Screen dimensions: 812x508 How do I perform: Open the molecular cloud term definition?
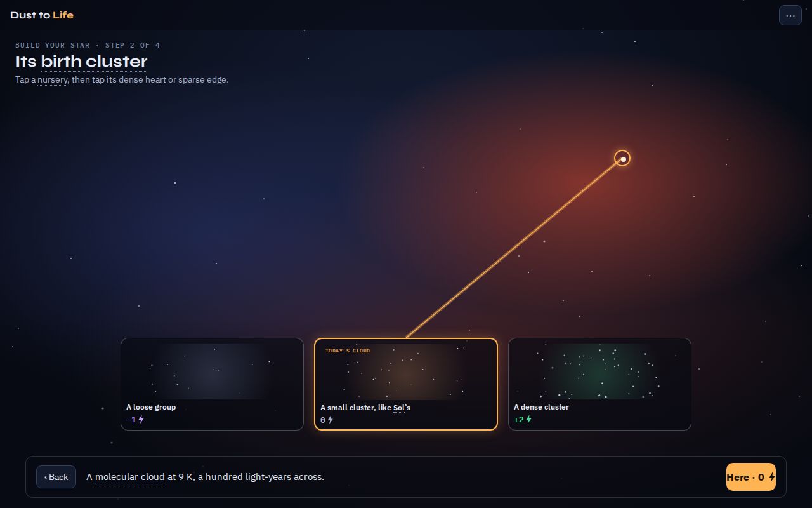click(x=130, y=477)
